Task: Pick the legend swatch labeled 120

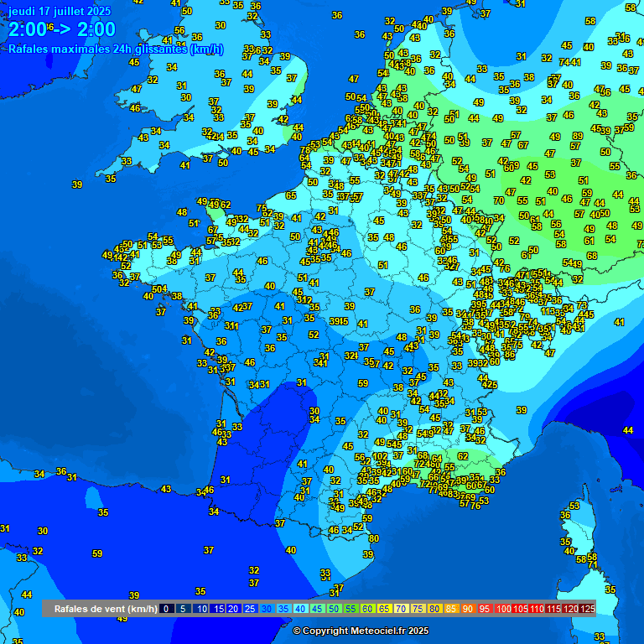Action: pyautogui.click(x=569, y=609)
